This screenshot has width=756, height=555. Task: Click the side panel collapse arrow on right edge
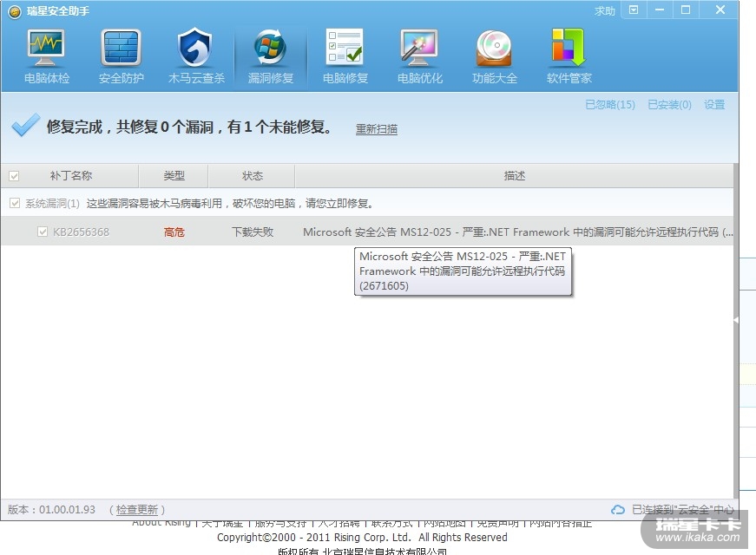click(736, 319)
